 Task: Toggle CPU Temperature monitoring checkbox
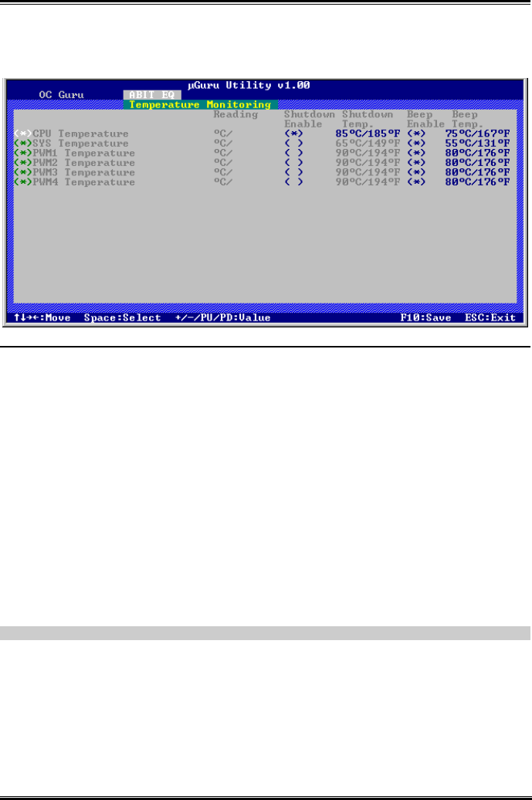click(x=23, y=134)
